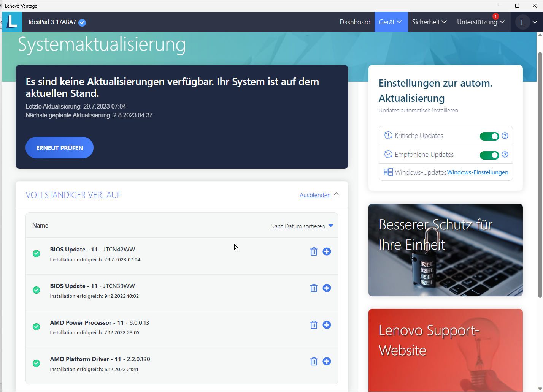Viewport: 543px width, 392px height.
Task: Click the AMD Platform Driver - 11 - 2.2.0.130 title
Action: (x=100, y=359)
